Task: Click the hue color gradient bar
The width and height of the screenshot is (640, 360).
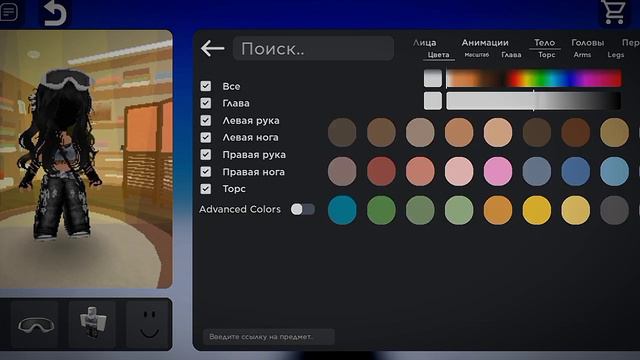Action: 533,78
